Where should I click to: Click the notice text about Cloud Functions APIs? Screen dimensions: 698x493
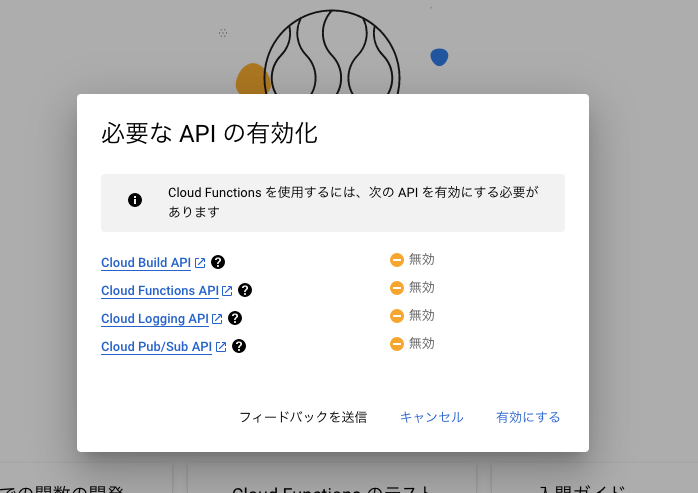(x=353, y=202)
